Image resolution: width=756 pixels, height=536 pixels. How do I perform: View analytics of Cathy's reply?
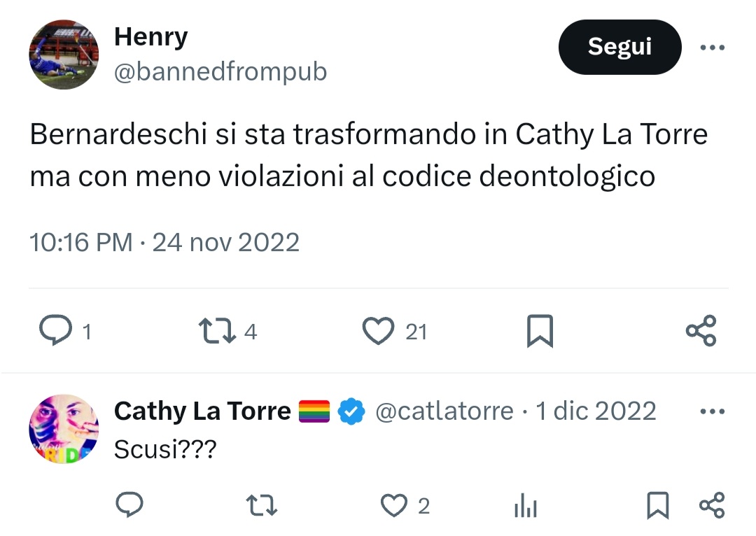[526, 506]
